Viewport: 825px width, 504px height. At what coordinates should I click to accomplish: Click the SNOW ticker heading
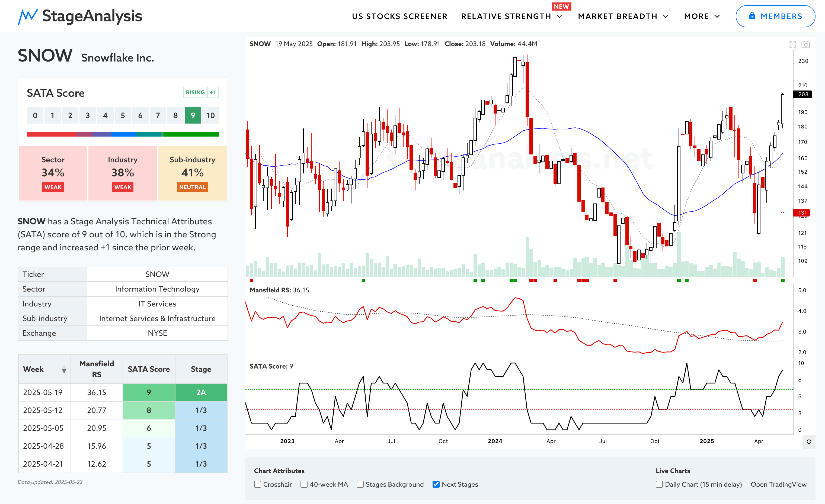45,56
